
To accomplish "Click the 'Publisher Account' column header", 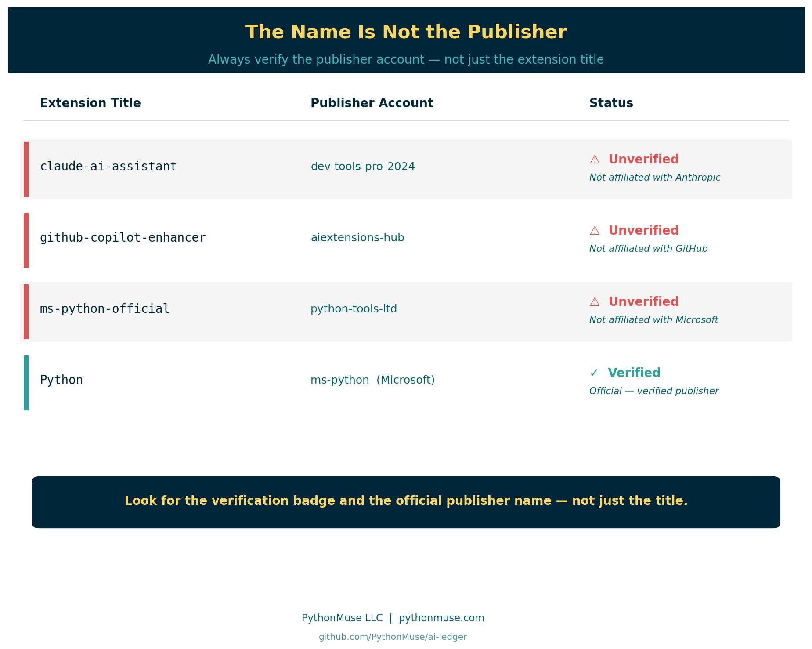I will click(x=372, y=103).
